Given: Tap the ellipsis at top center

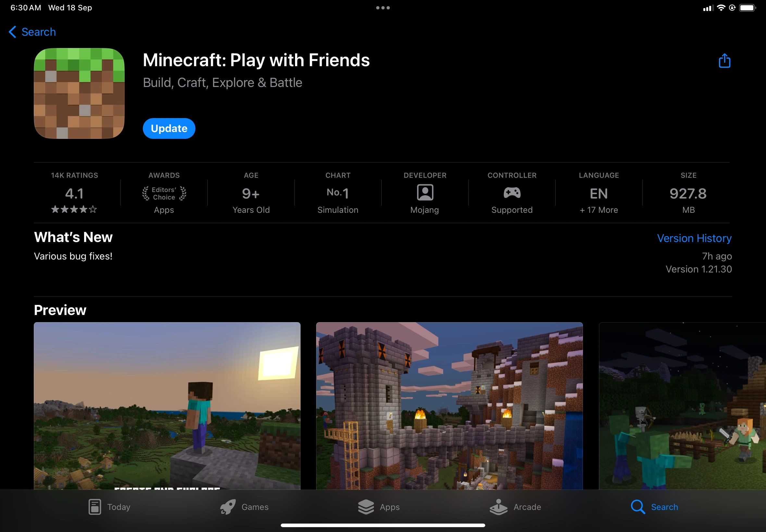Looking at the screenshot, I should pyautogui.click(x=383, y=7).
